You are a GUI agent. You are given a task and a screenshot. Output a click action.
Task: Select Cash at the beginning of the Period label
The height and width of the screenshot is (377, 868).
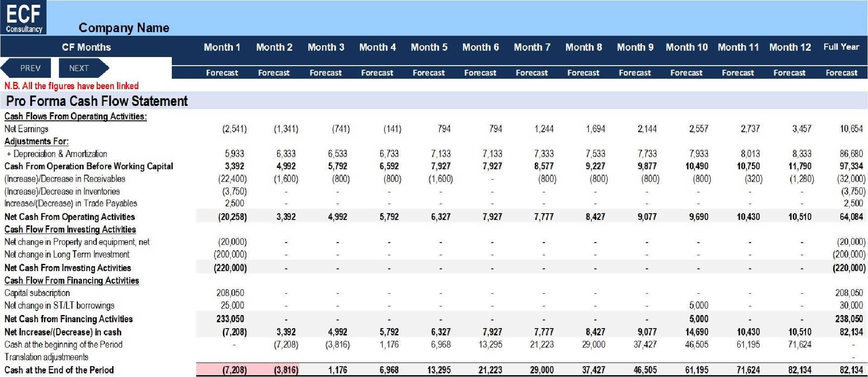click(x=63, y=344)
